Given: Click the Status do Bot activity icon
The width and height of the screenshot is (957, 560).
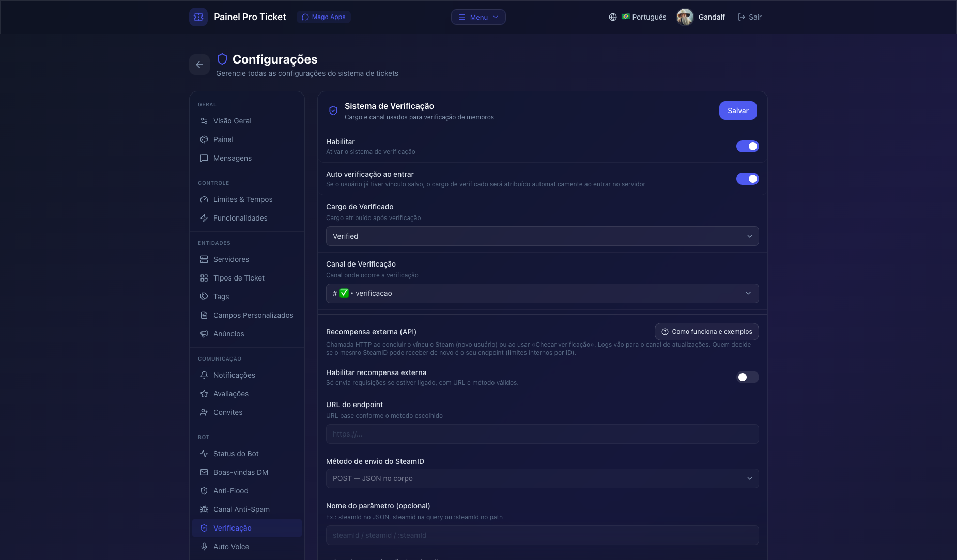Looking at the screenshot, I should 204,454.
